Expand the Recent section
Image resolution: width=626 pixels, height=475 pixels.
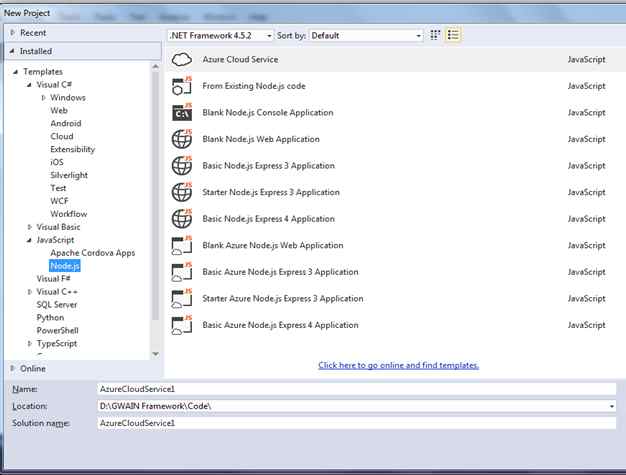12,33
